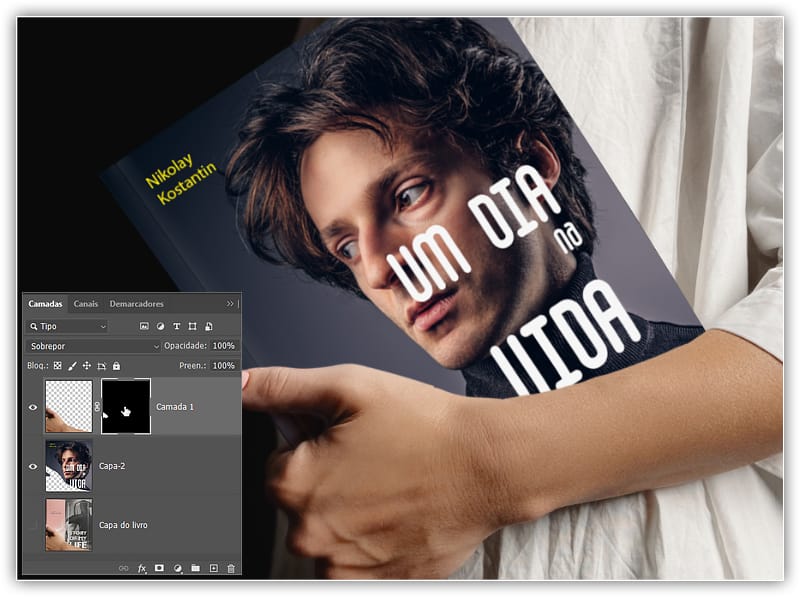Image resolution: width=800 pixels, height=597 pixels.
Task: Lock image pixels with the brush icon
Action: coord(72,365)
